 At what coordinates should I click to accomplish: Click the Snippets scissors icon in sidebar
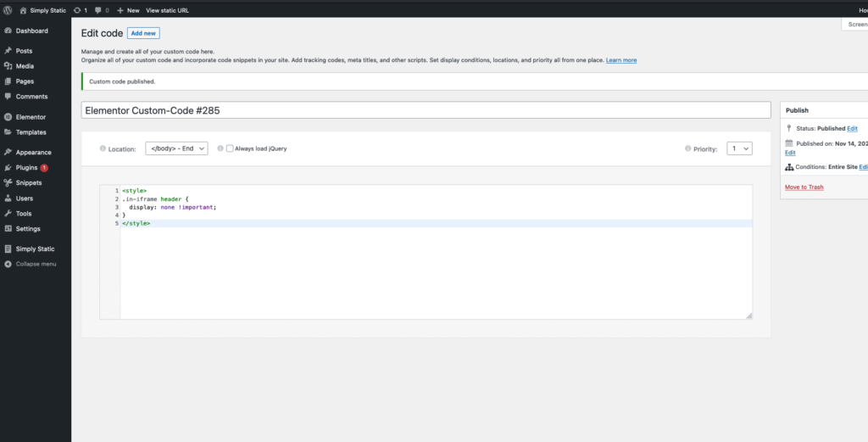pyautogui.click(x=8, y=182)
